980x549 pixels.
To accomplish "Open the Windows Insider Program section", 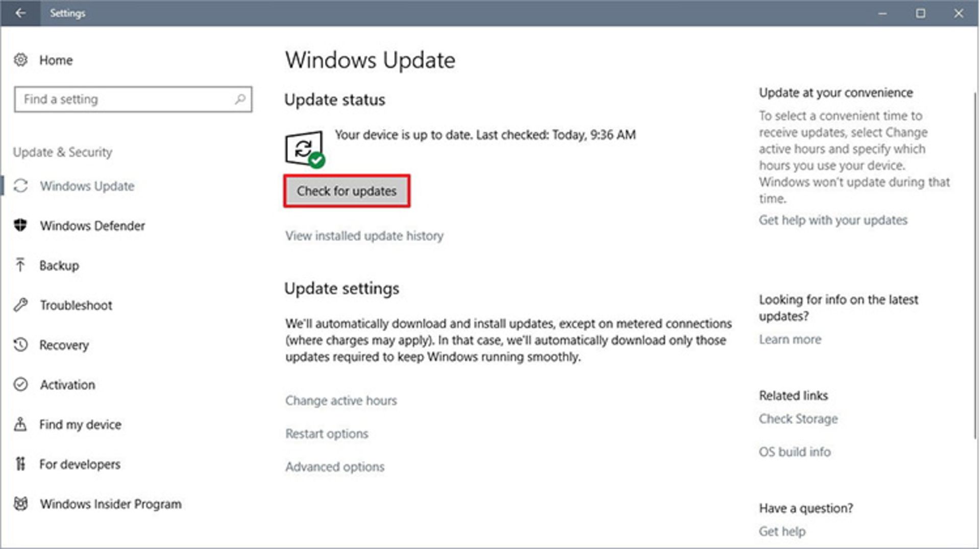I will coord(111,504).
